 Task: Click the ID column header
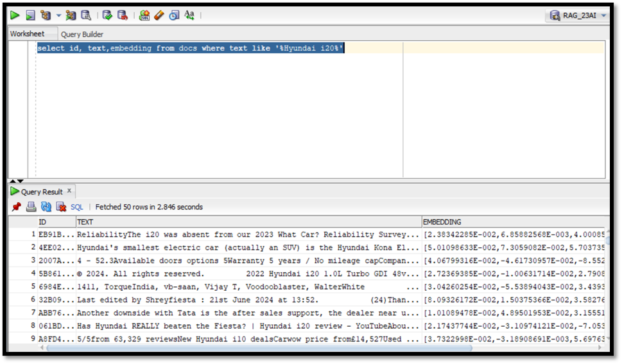pos(56,222)
